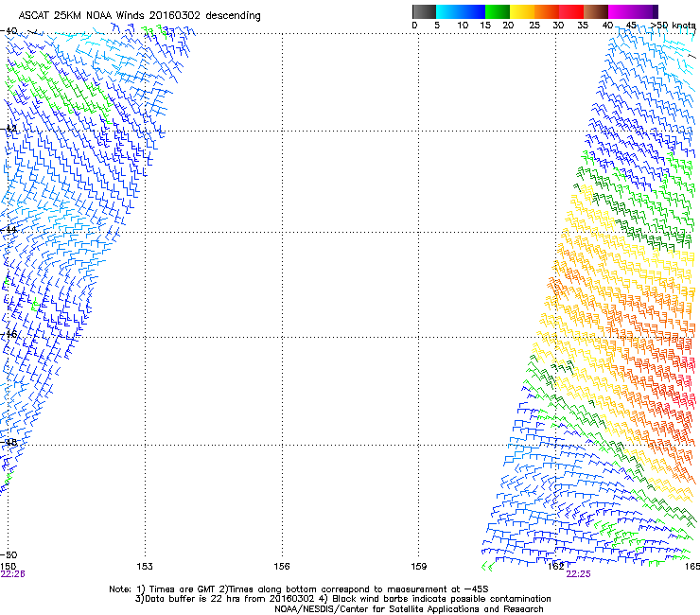This screenshot has height=615, width=700.
Task: Click the gray 0–5 knots legend segment
Action: 424,11
